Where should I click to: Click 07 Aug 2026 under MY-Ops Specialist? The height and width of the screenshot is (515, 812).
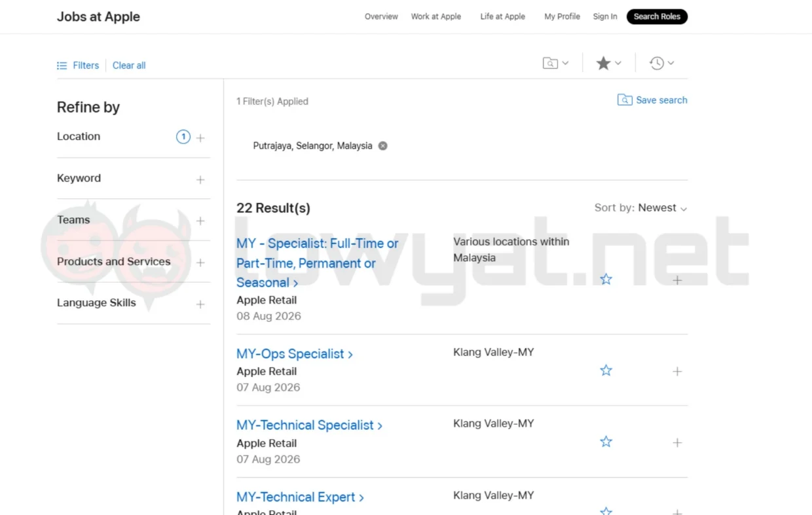coord(268,387)
